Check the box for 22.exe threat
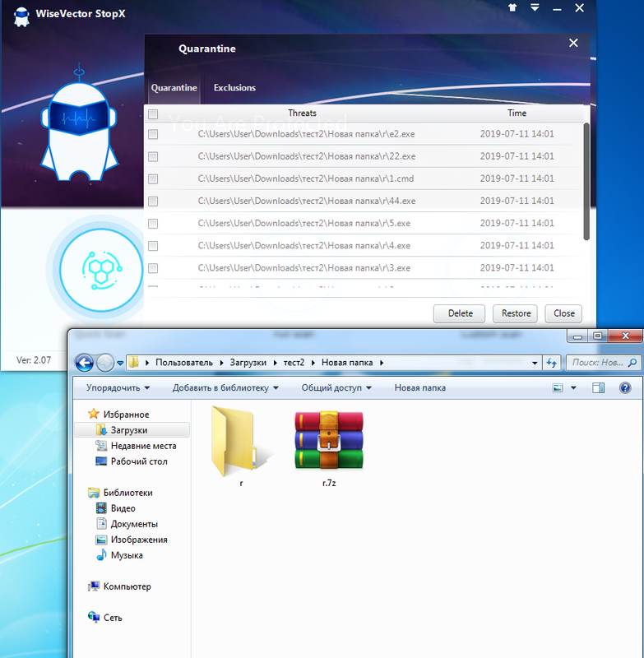Screen dimensions: 644x658 coord(153,156)
